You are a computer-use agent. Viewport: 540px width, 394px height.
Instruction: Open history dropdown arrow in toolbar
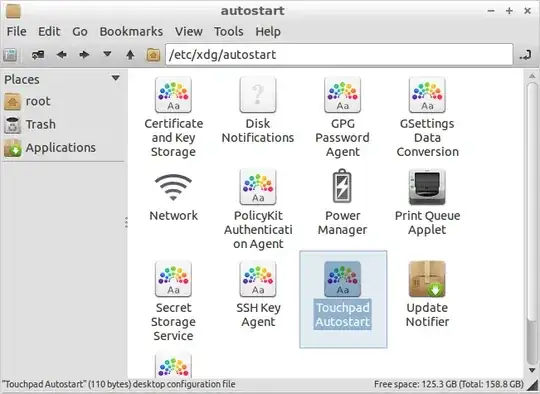[107, 54]
